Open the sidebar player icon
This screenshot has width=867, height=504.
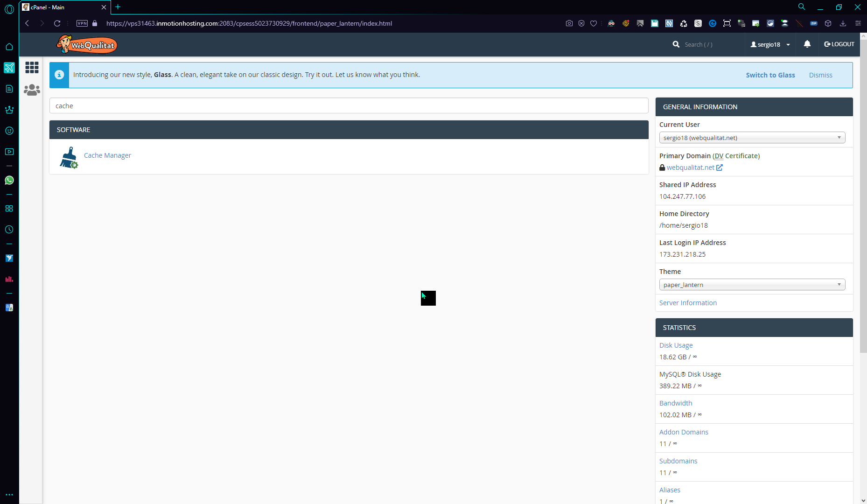(9, 152)
